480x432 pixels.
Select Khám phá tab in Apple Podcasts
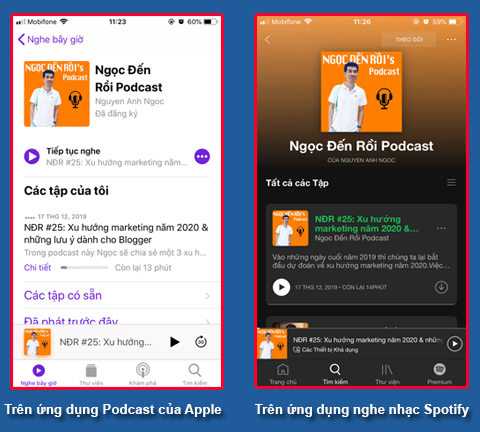(x=143, y=375)
